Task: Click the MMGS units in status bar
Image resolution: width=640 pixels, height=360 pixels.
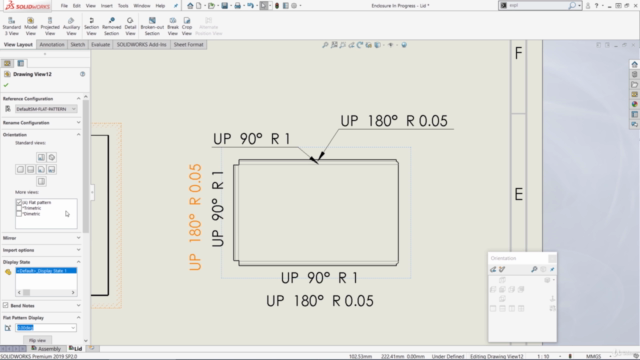Action: 593,356
